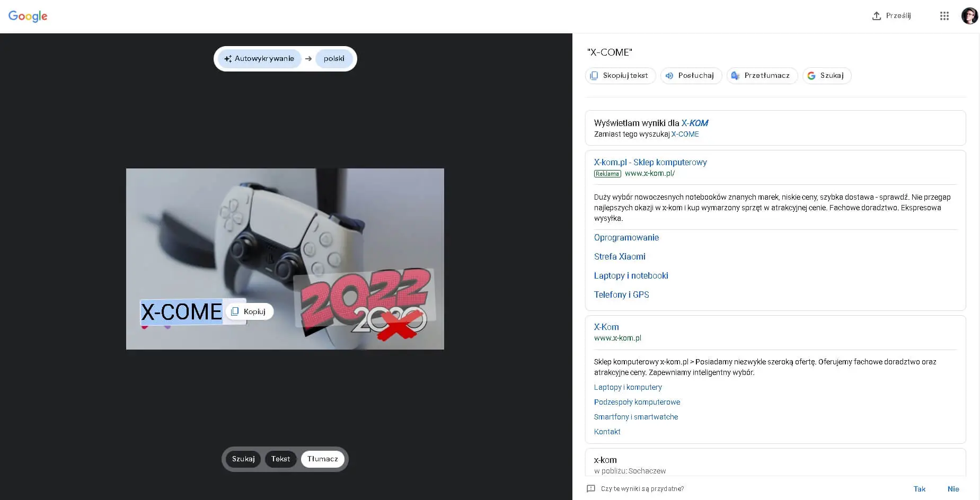
Task: Open the Strefa Xiaomi sitelink
Action: pos(620,256)
